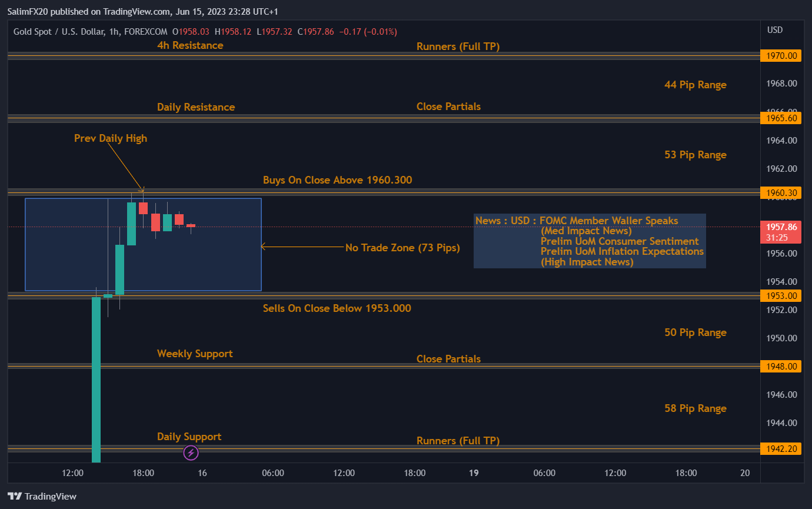Click the Weekly Support label
812x509 pixels.
click(x=195, y=354)
